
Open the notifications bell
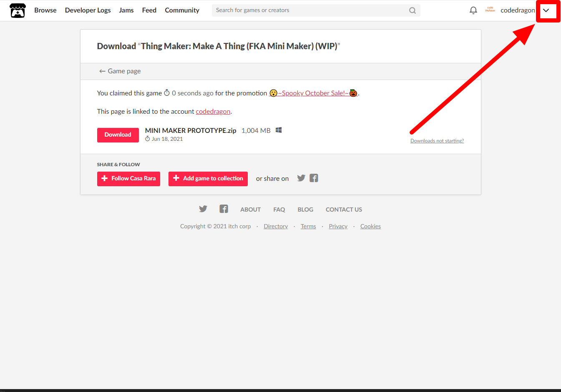click(x=473, y=10)
